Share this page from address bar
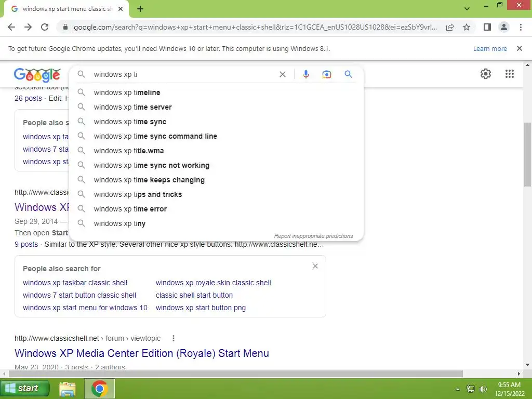Viewport: 532px width, 399px height. click(x=450, y=27)
